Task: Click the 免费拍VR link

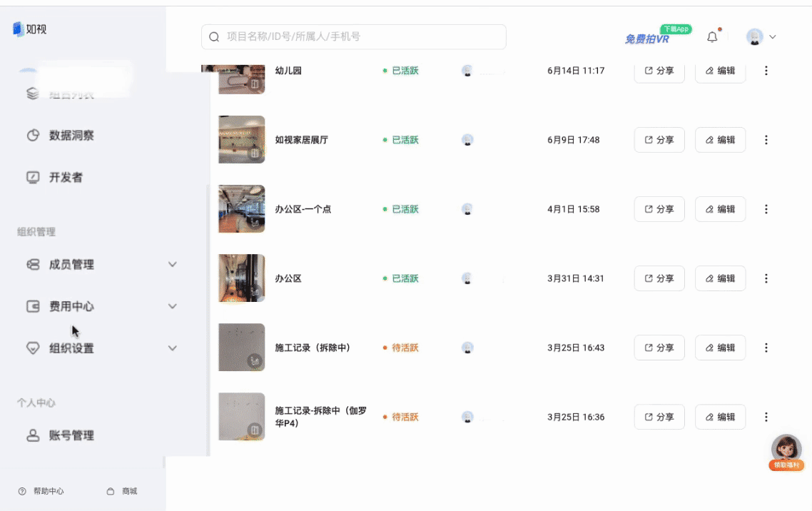Action: [x=646, y=39]
